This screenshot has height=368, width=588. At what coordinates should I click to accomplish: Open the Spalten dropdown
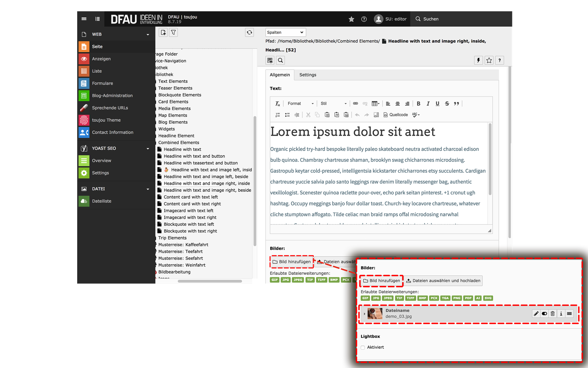pos(285,33)
